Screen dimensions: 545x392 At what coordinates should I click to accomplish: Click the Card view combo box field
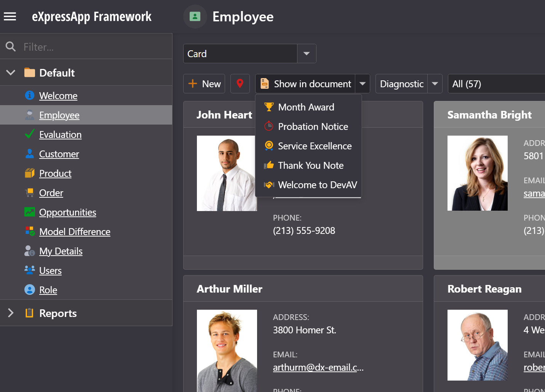240,54
